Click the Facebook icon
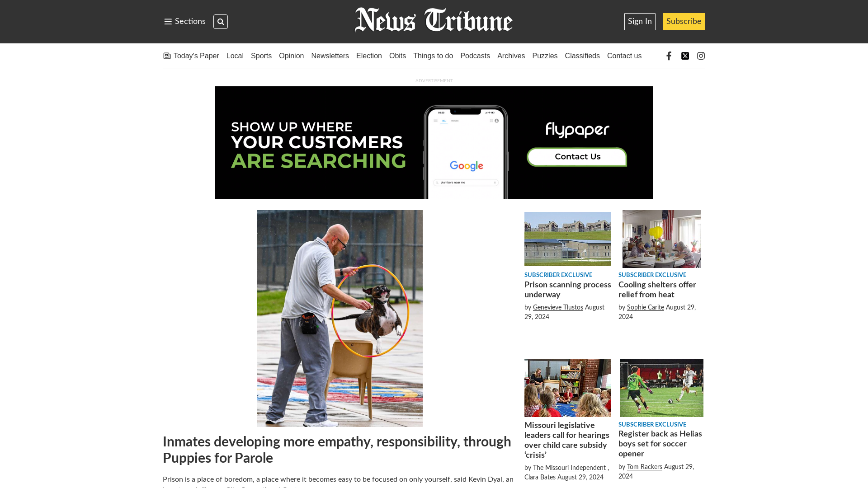The height and width of the screenshot is (488, 868). coord(669,56)
